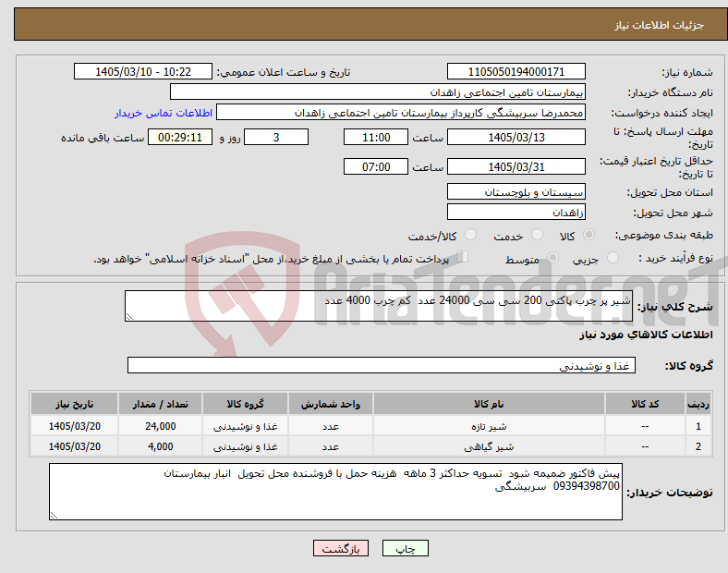Click the کد کالا column header

pos(645,404)
